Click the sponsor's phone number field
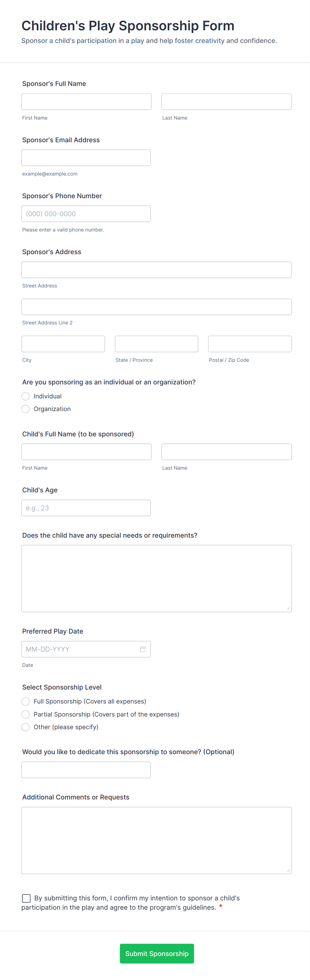 tap(86, 214)
